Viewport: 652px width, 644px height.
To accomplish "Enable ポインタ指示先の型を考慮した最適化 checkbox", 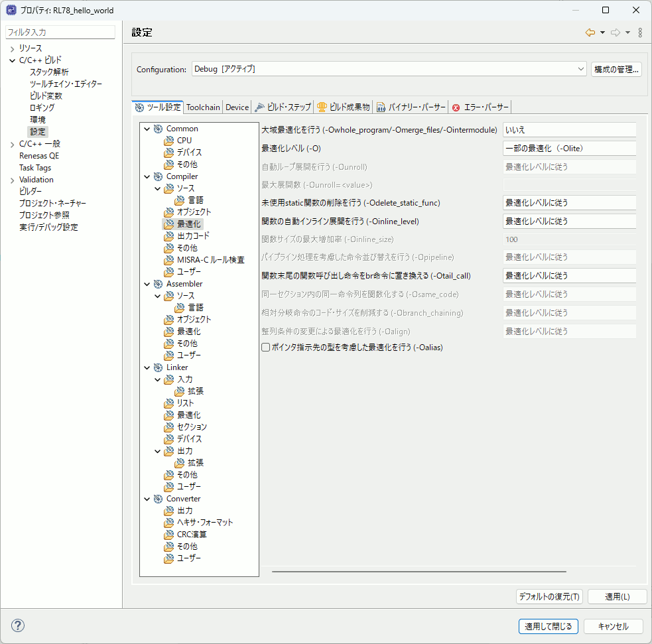I will pos(266,347).
